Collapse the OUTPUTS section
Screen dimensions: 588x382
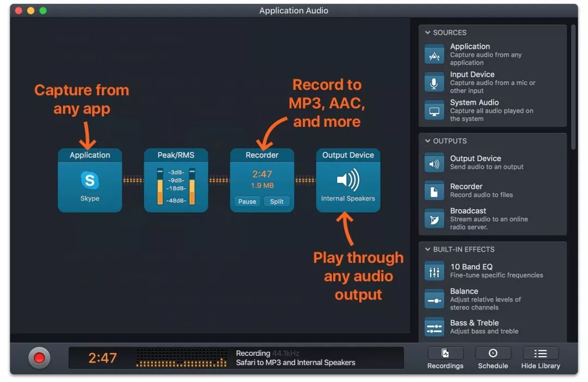point(428,141)
